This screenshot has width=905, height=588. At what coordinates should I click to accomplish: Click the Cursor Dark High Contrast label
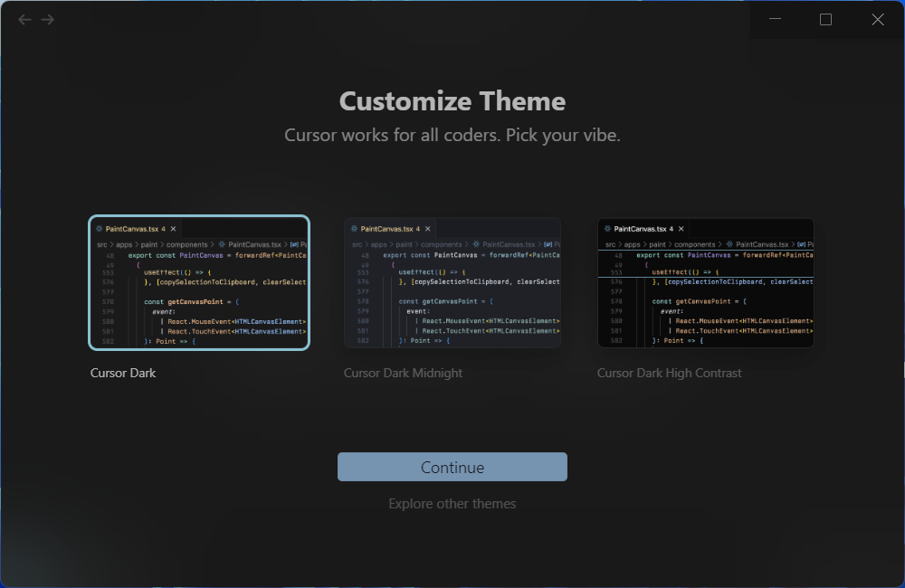point(670,373)
